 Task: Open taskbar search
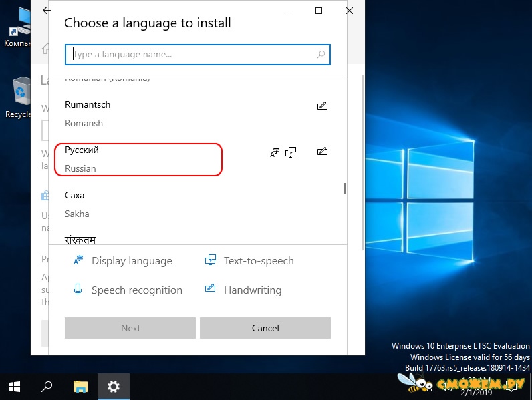[47, 387]
